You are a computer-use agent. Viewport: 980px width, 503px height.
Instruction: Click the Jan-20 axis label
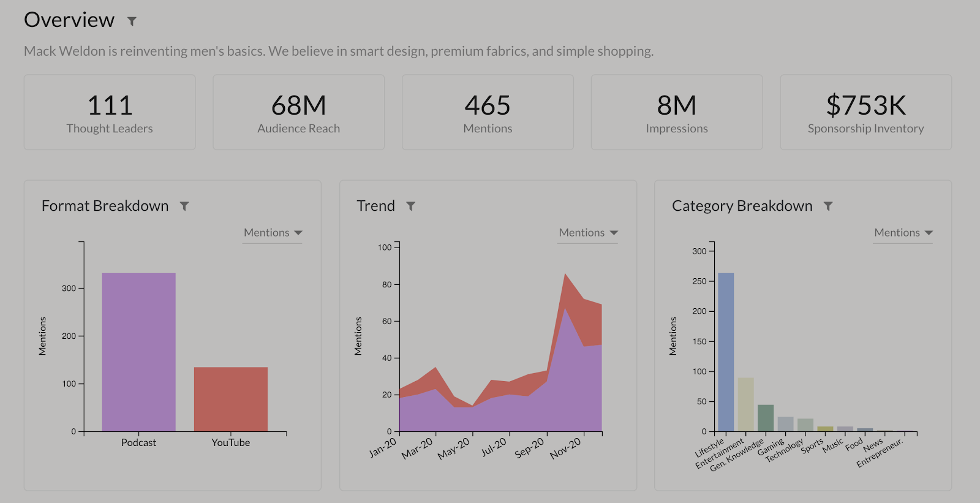[383, 448]
